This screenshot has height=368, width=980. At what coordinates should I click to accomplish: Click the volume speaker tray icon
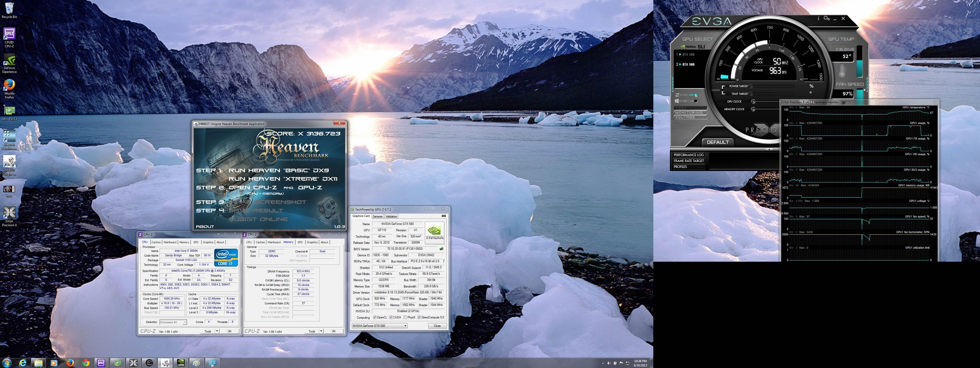(x=609, y=363)
